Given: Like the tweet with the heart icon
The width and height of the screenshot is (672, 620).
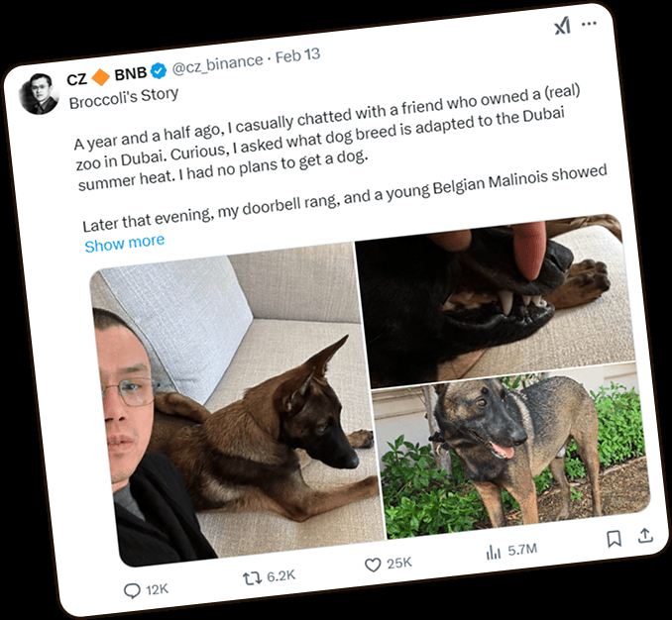Looking at the screenshot, I should pyautogui.click(x=373, y=564).
